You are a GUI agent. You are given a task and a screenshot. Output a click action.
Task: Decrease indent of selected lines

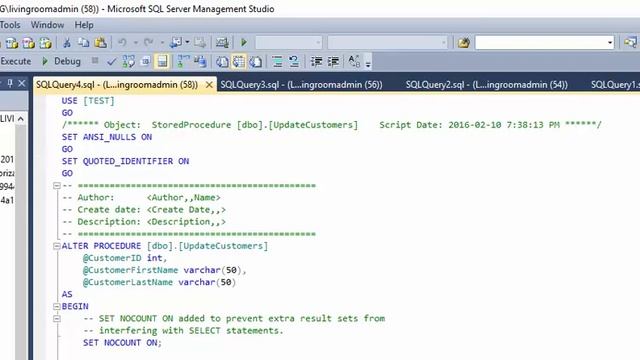[316, 62]
